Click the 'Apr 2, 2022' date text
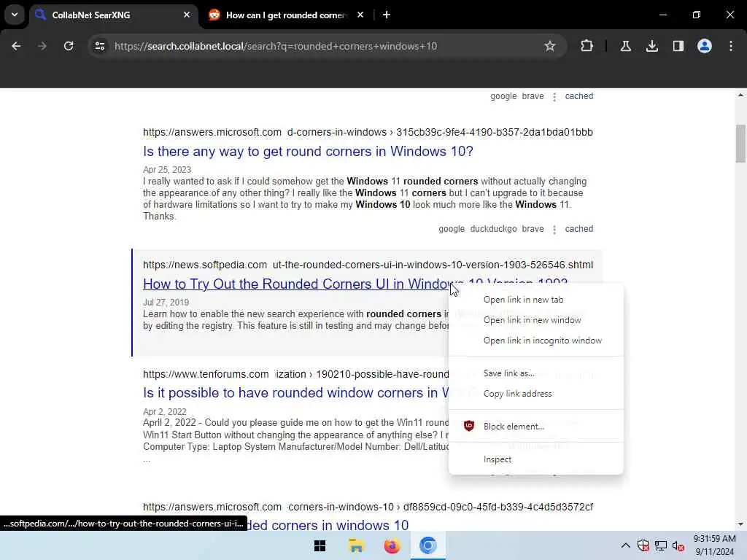747x560 pixels. (x=164, y=411)
